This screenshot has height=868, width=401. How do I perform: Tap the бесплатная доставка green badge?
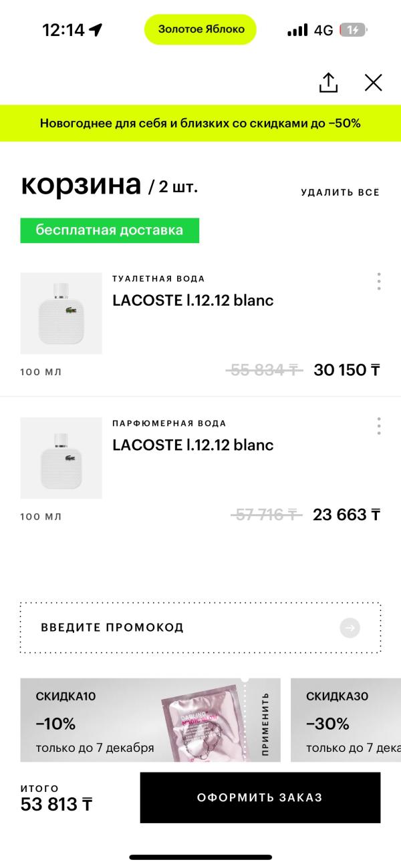point(110,230)
